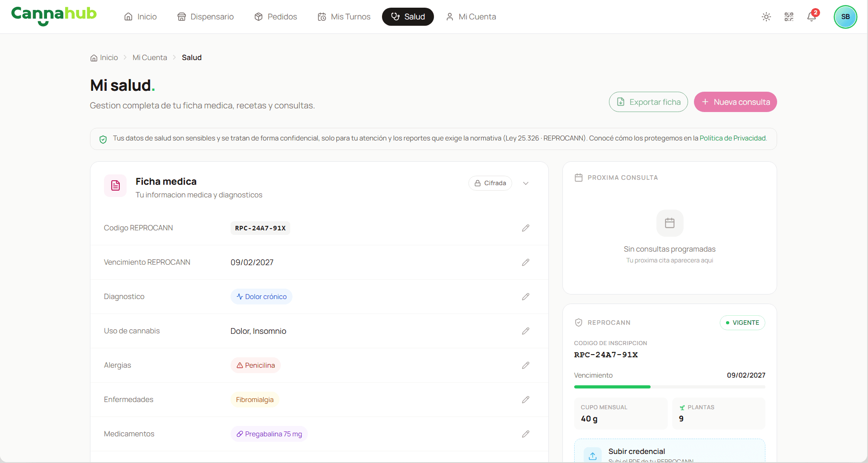Click the Penicilina allergy chip
The width and height of the screenshot is (868, 463).
tap(255, 365)
